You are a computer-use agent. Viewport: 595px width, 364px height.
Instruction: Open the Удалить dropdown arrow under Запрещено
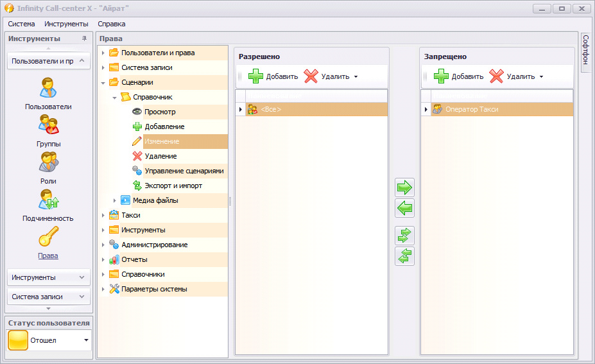click(x=542, y=76)
